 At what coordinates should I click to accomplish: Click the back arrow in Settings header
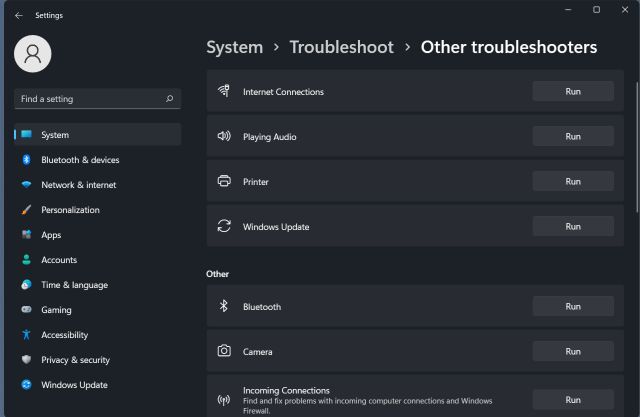click(x=18, y=15)
